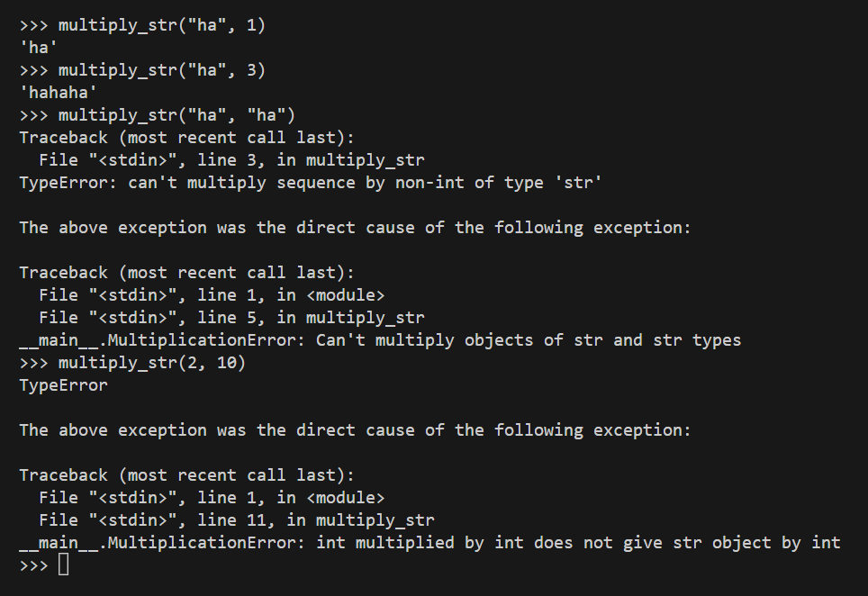Click the final empty >>> prompt symbol
The image size is (868, 596).
(x=33, y=565)
